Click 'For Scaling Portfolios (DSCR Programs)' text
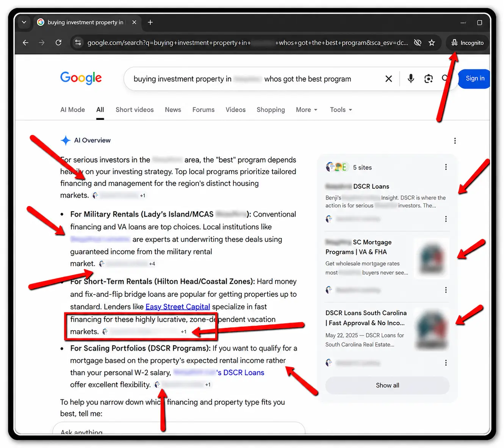Screen dimensions: 504x448 [x=140, y=348]
